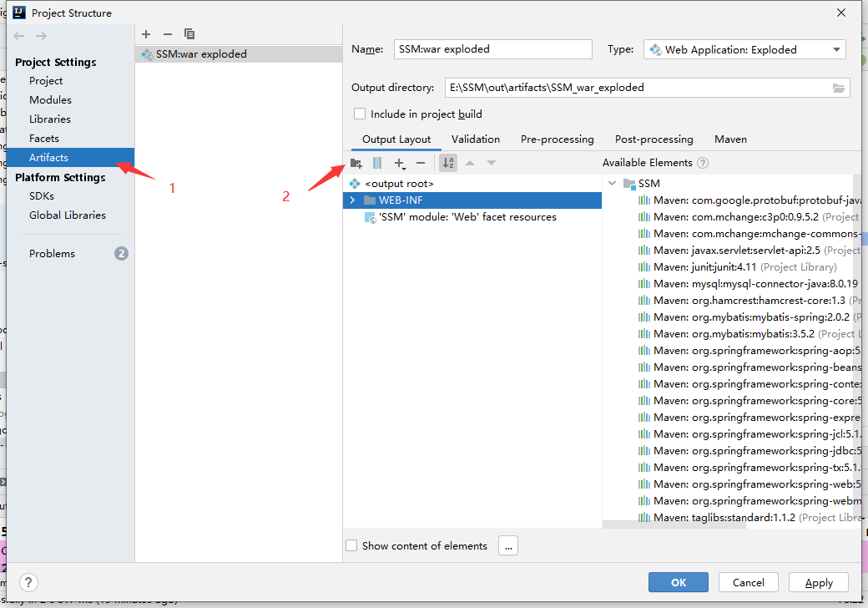868x608 pixels.
Task: Check Show content of elements
Action: tap(351, 545)
